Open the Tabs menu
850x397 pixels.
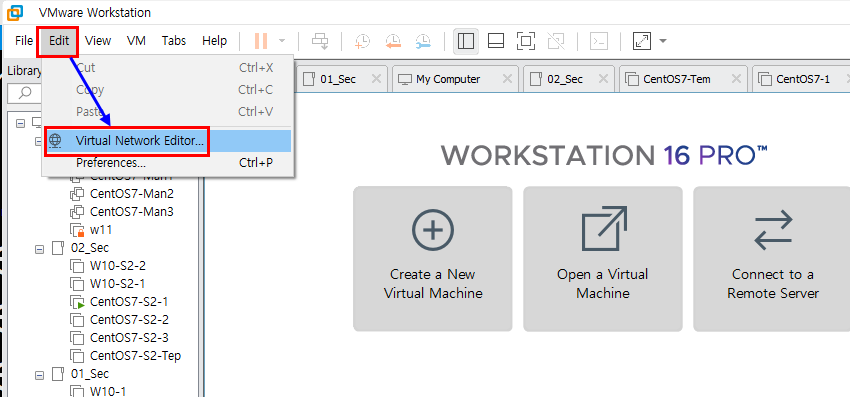click(x=173, y=41)
